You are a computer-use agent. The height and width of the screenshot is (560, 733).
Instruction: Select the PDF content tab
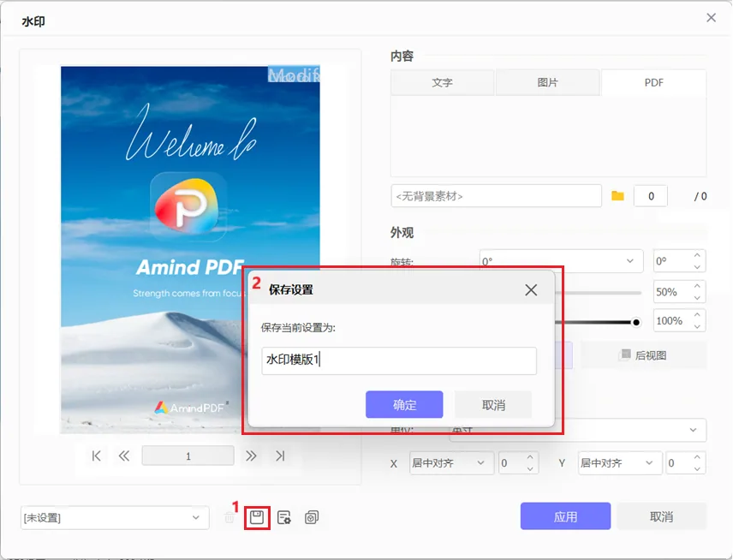pyautogui.click(x=653, y=83)
